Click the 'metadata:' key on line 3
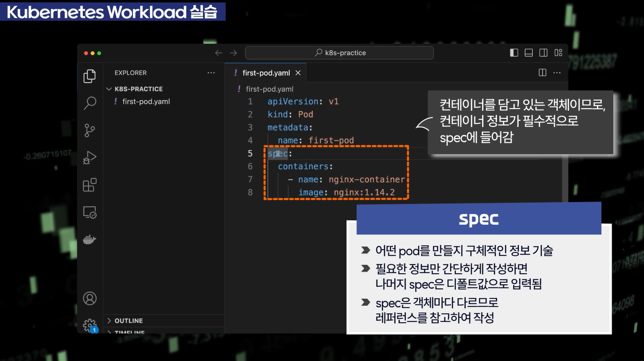Image resolution: width=644 pixels, height=361 pixels. click(291, 127)
